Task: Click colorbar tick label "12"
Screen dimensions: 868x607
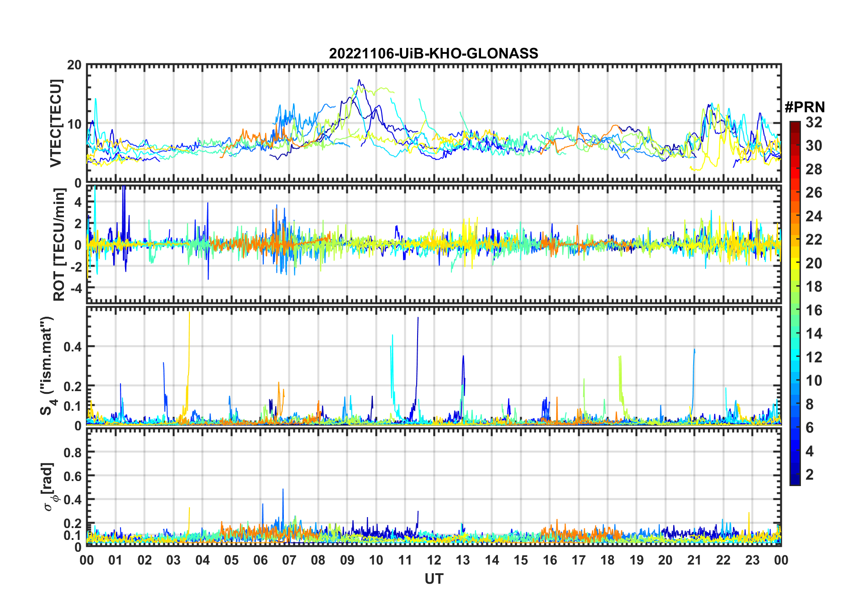Action: coord(814,357)
